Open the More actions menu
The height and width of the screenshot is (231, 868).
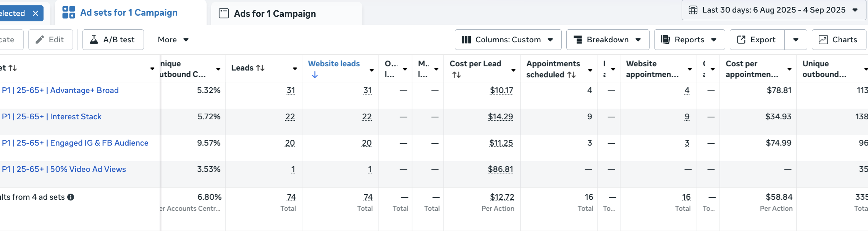(173, 40)
